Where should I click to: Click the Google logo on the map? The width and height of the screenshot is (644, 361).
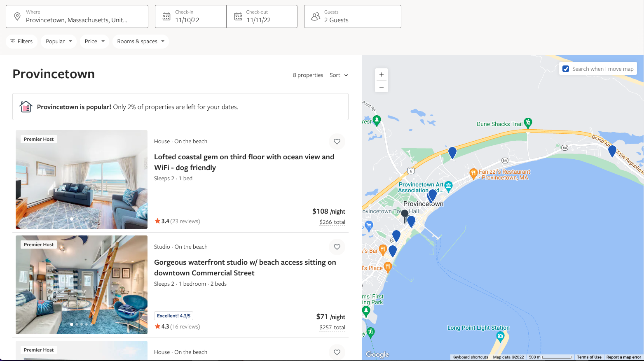pyautogui.click(x=377, y=354)
